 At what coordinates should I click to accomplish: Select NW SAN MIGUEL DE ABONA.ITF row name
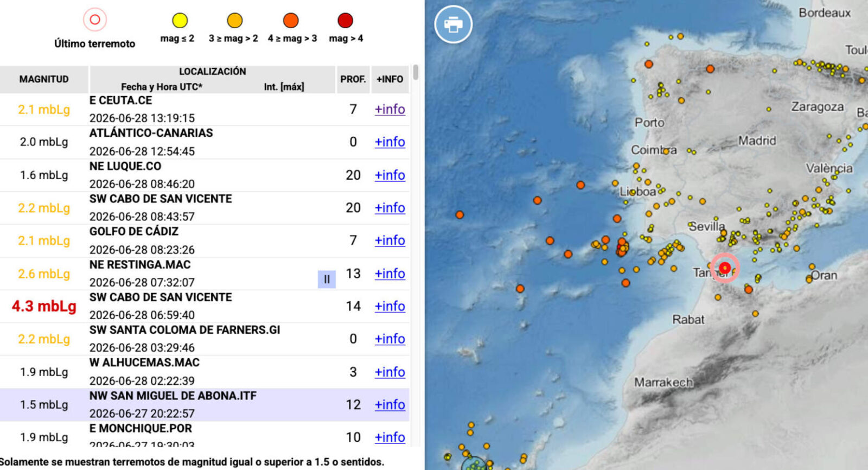click(x=173, y=396)
